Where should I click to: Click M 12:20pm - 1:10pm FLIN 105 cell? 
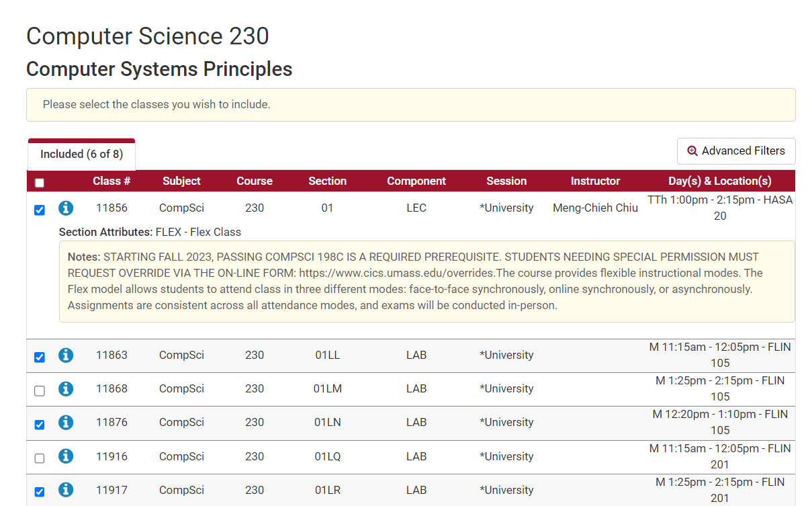(x=720, y=423)
